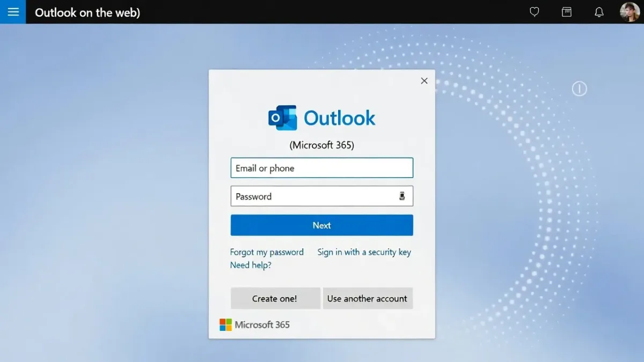Click the Create one! button
The height and width of the screenshot is (362, 644).
(275, 299)
